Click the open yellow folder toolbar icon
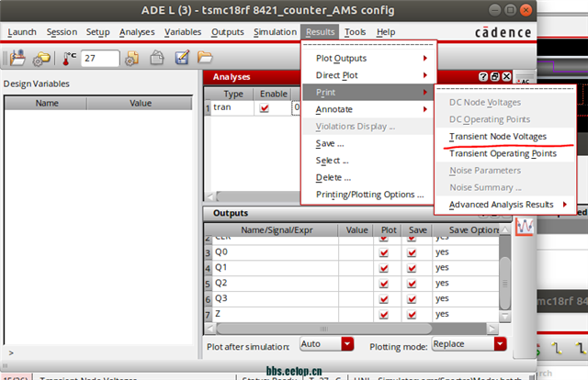The width and height of the screenshot is (588, 380). coord(181,59)
